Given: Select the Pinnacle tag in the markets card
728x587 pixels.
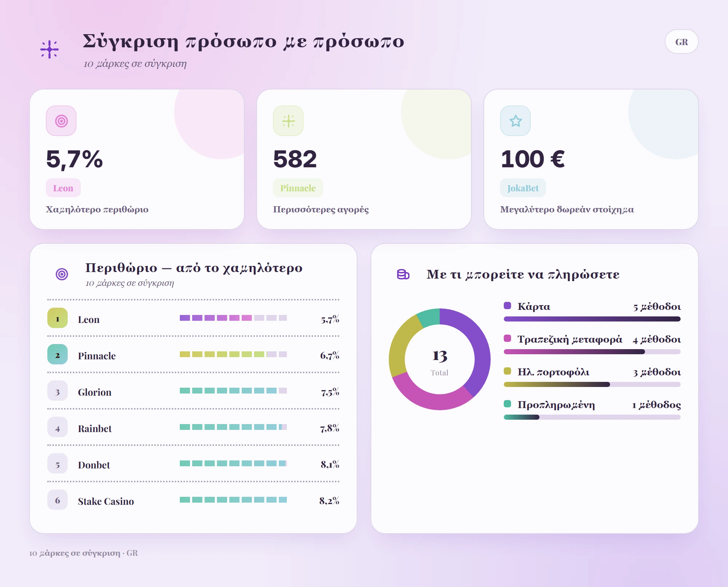Looking at the screenshot, I should [x=298, y=188].
